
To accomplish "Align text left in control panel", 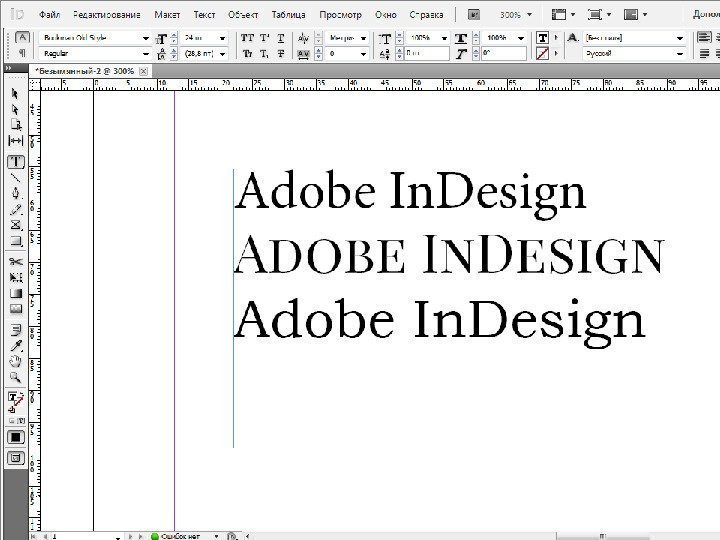I will pos(704,37).
